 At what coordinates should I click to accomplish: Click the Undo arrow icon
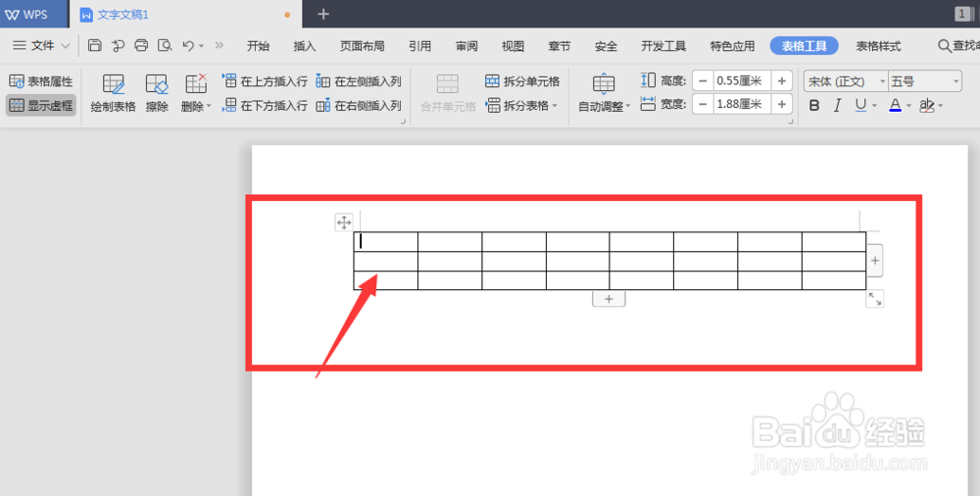coord(188,45)
